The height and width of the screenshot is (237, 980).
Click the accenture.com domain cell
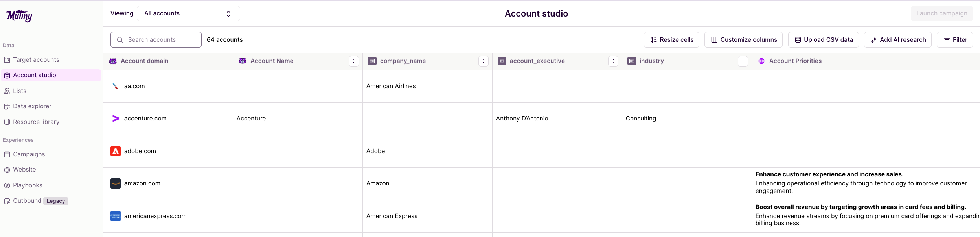tap(168, 119)
